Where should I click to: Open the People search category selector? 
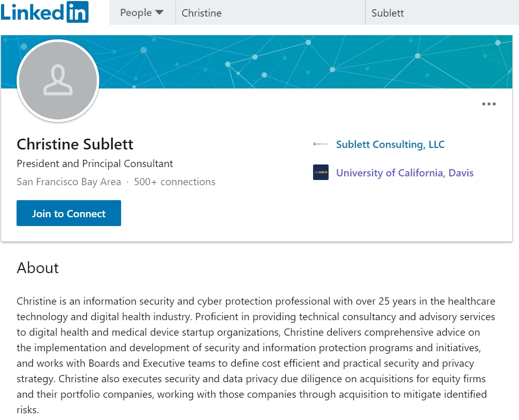coord(142,12)
